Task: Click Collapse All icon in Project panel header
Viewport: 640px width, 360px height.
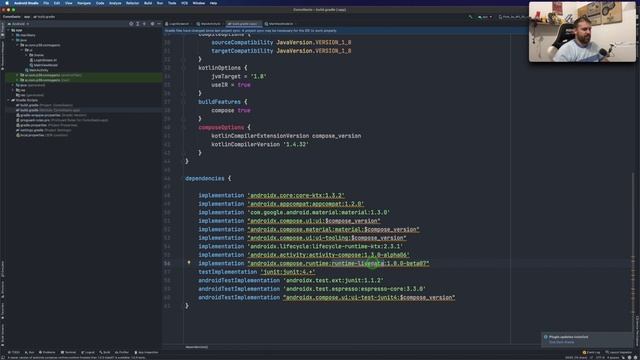Action: pyautogui.click(x=144, y=24)
